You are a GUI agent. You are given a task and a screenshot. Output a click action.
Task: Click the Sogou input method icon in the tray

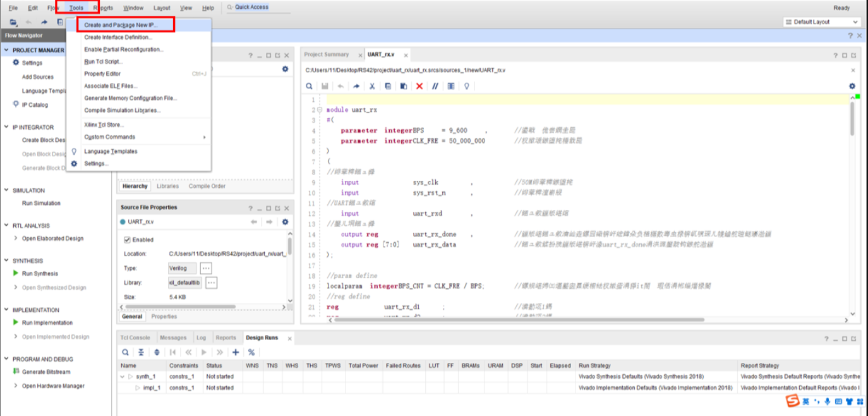(x=792, y=401)
